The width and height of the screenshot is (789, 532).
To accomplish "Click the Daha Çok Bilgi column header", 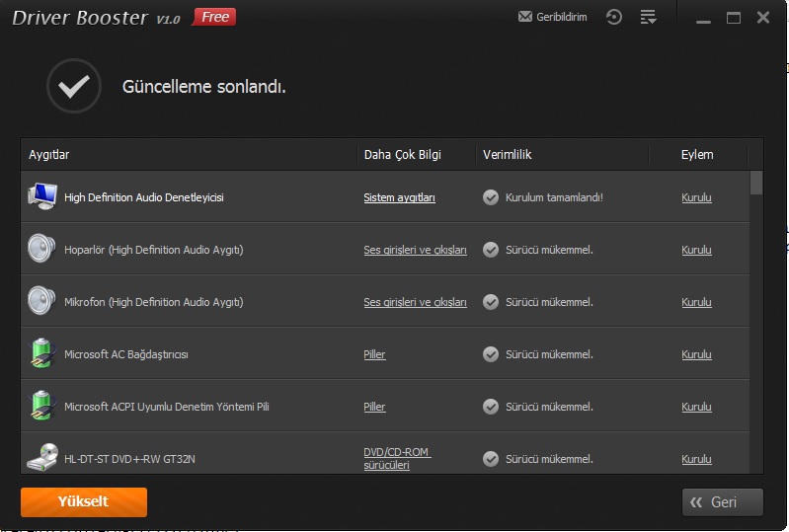I will tap(403, 155).
